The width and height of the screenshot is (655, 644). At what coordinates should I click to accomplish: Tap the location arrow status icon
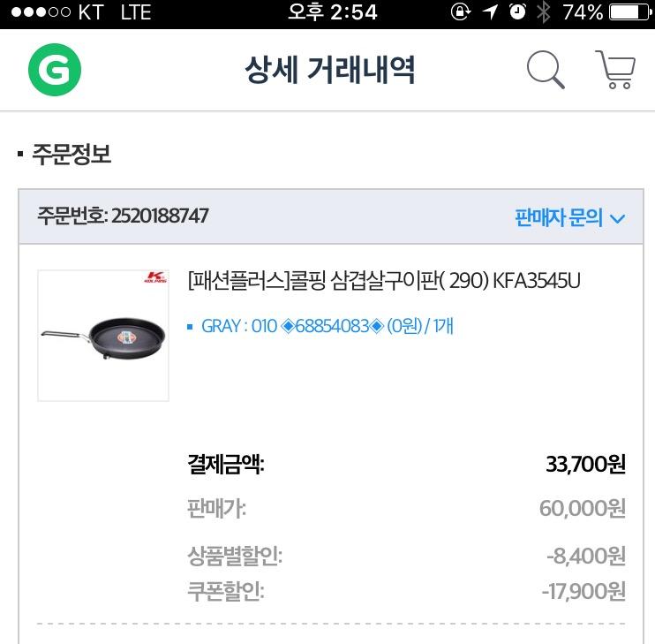[490, 12]
